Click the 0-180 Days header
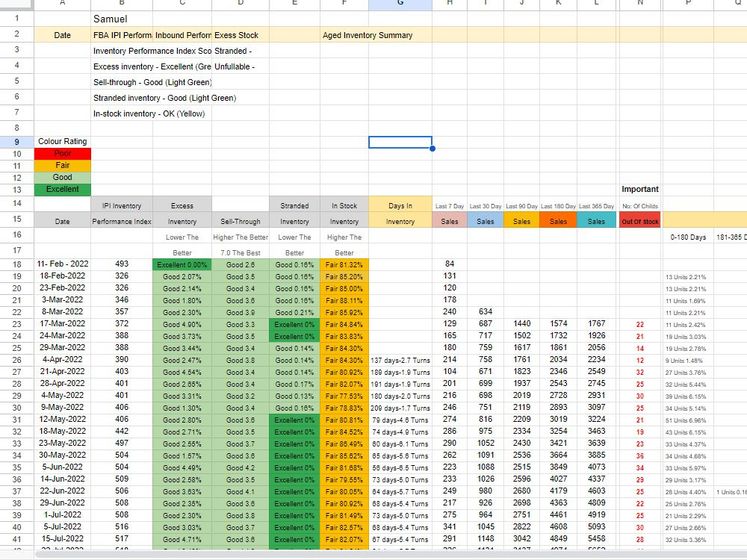The height and width of the screenshot is (560, 747). pos(688,237)
